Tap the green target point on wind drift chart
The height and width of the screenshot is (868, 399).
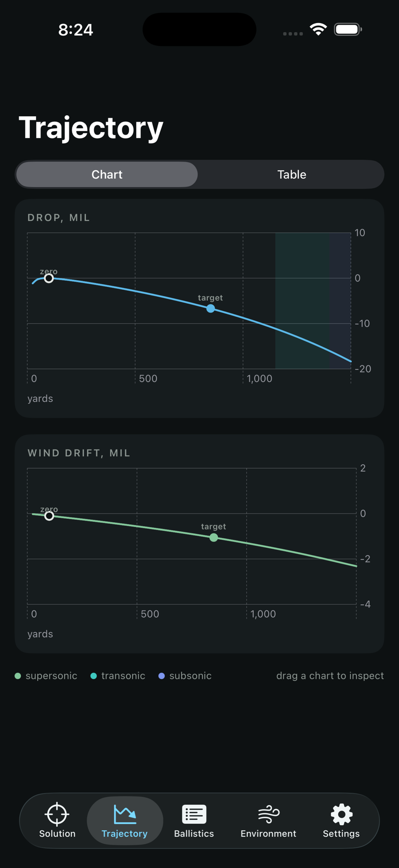pyautogui.click(x=213, y=537)
